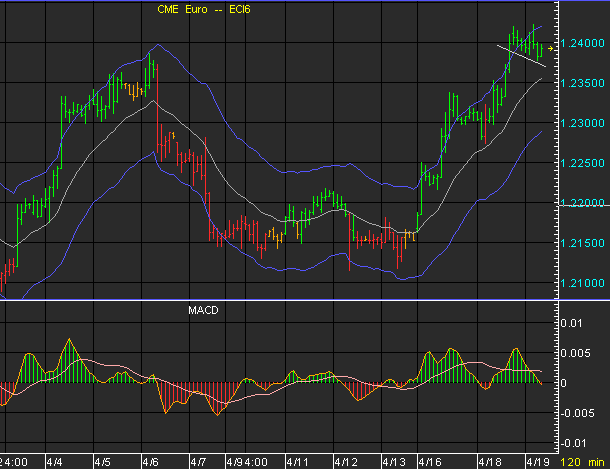Image resolution: width=610 pixels, height=469 pixels.
Task: Click the 4/18 date on time axis
Action: pyautogui.click(x=490, y=463)
